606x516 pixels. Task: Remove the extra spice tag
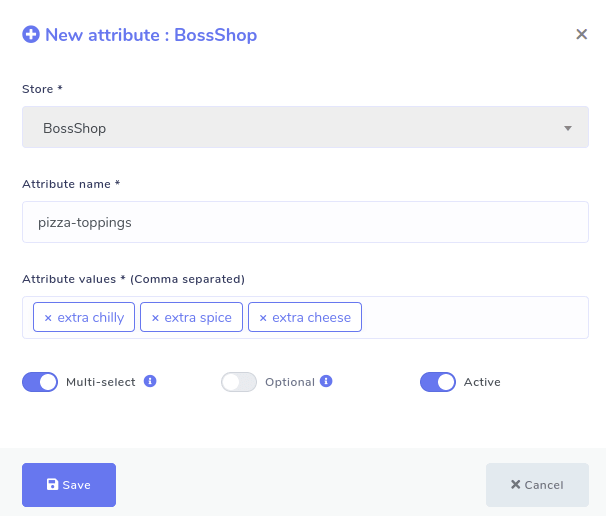[155, 318]
